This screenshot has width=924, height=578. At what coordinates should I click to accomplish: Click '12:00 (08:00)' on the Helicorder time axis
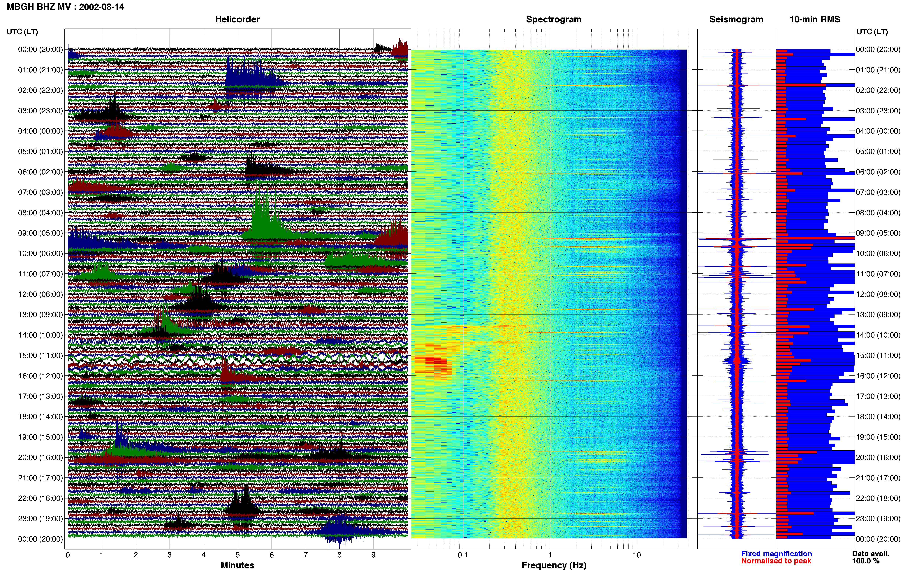(x=41, y=294)
